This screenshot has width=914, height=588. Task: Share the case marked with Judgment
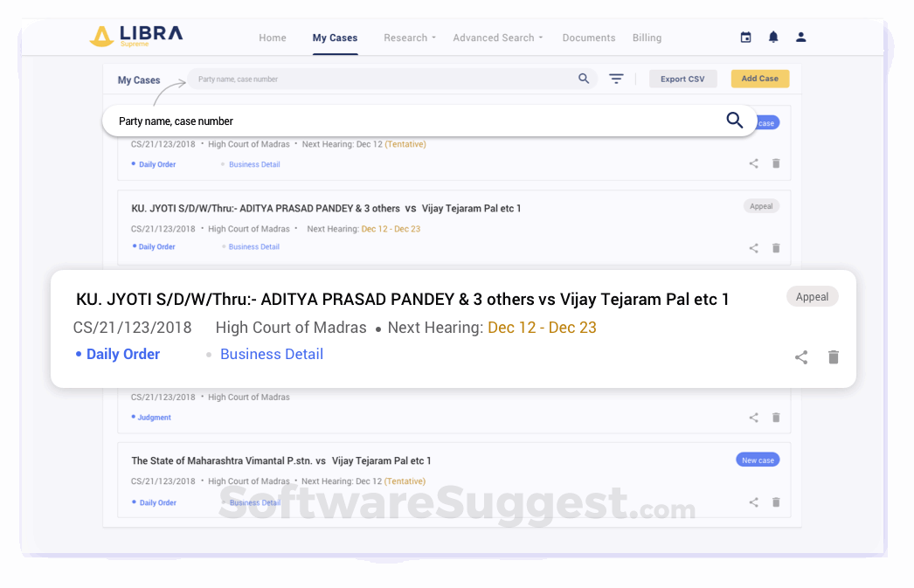tap(753, 418)
